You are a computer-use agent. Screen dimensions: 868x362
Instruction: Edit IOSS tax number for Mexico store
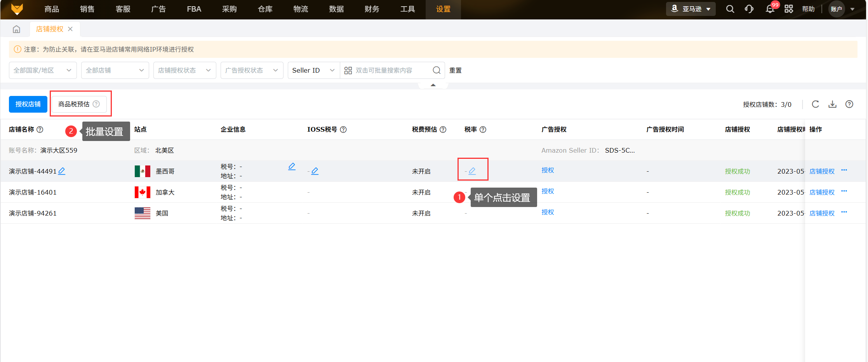click(x=315, y=171)
